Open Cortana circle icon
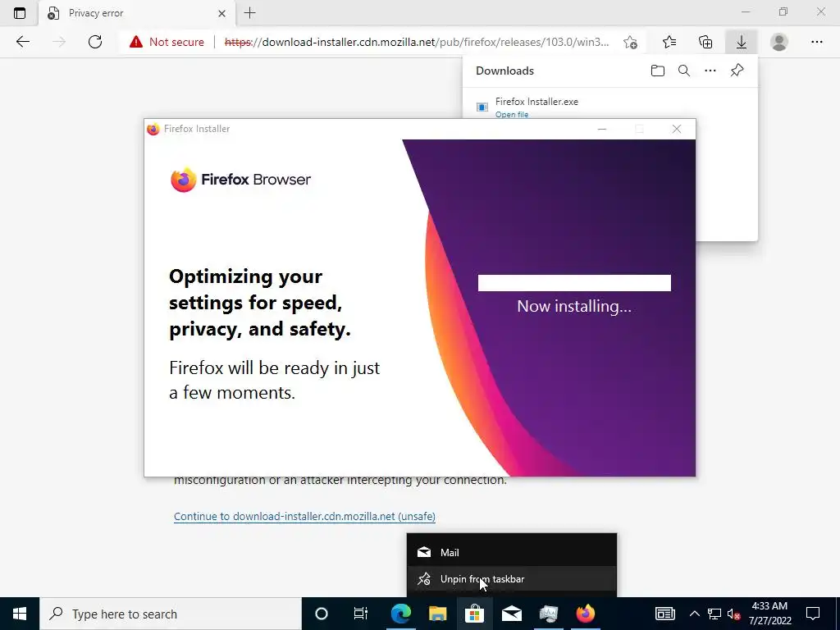840x630 pixels. [321, 614]
